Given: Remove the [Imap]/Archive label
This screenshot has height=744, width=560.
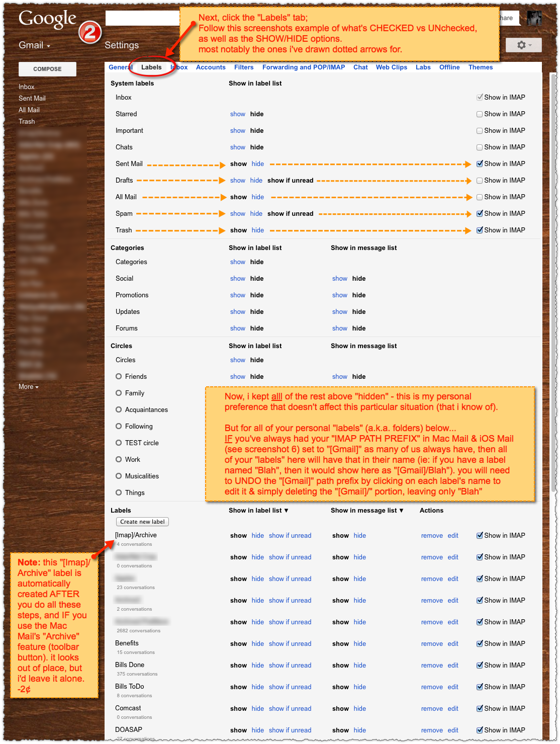Looking at the screenshot, I should click(x=432, y=536).
